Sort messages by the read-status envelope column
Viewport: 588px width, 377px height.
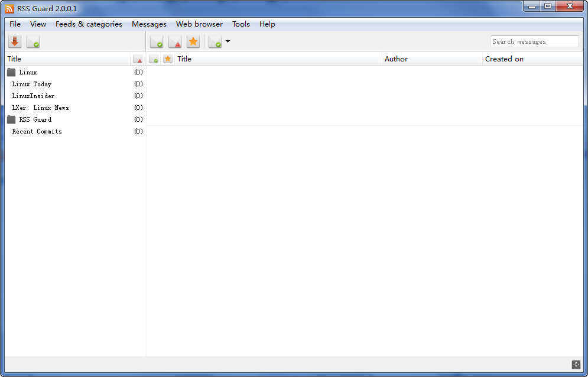154,59
